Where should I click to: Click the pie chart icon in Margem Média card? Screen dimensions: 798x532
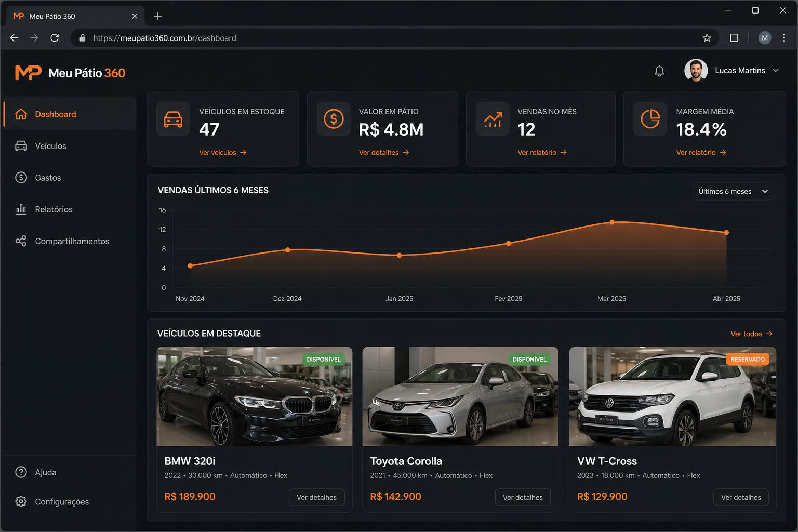point(650,119)
